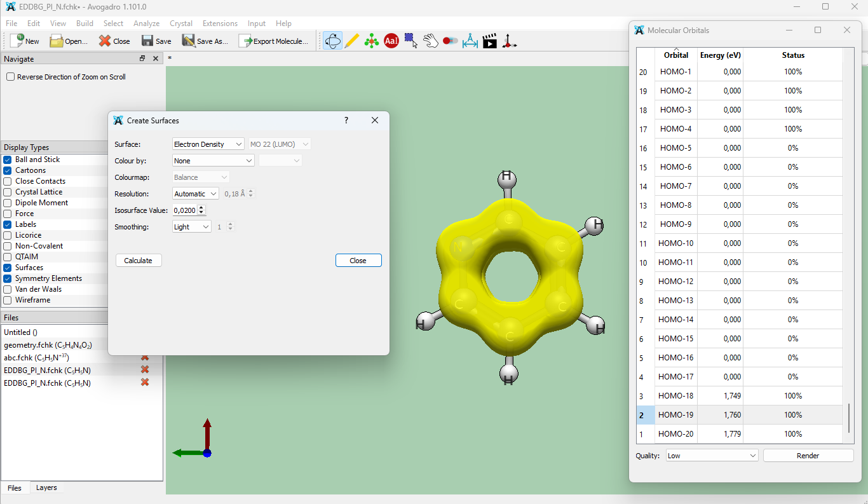
Task: Select the HOMO-18 orbital row
Action: [675, 396]
